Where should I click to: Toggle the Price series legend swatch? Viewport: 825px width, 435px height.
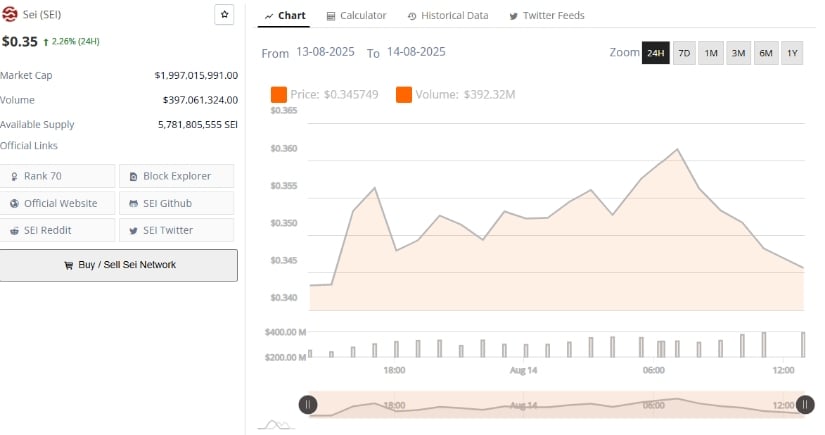(x=279, y=95)
